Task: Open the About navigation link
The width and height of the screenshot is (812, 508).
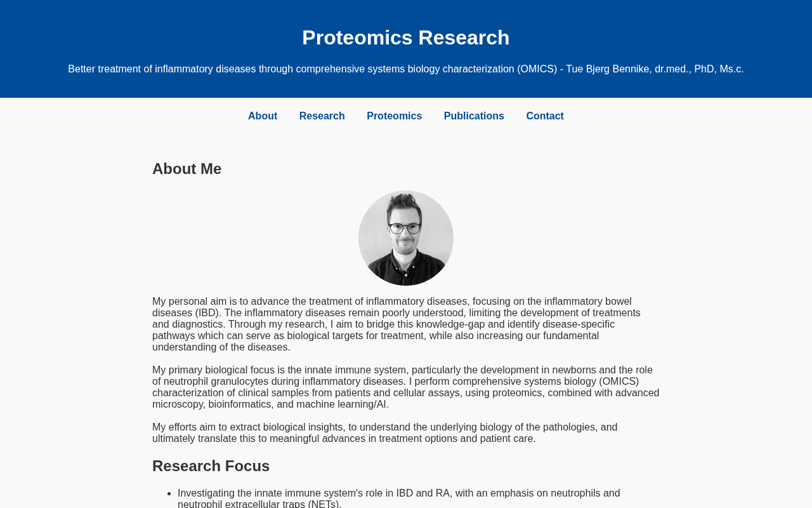Action: pyautogui.click(x=263, y=116)
